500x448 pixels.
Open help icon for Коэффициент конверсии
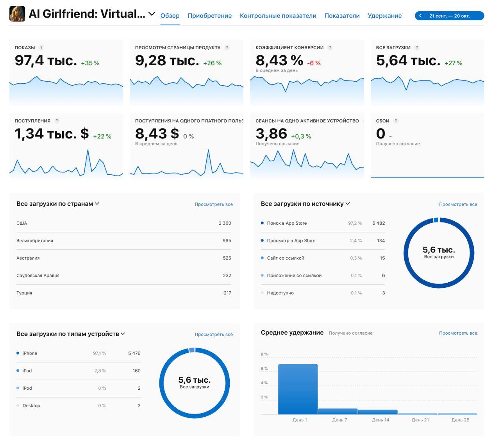(x=330, y=48)
